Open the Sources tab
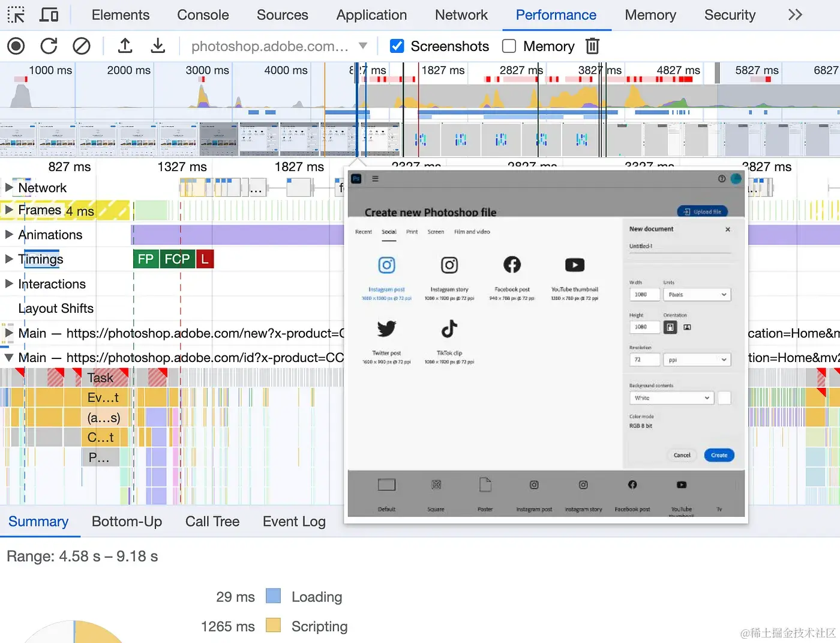The height and width of the screenshot is (643, 840). click(282, 15)
